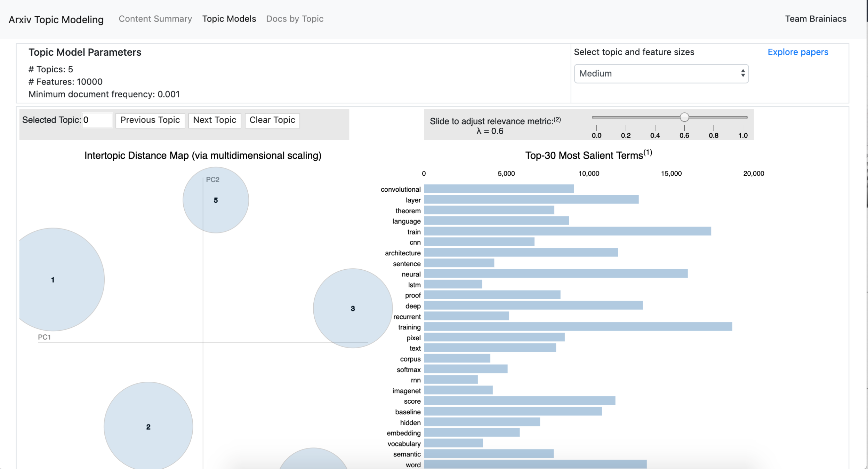Click the bar for the term 'training'
This screenshot has width=868, height=469.
577,326
